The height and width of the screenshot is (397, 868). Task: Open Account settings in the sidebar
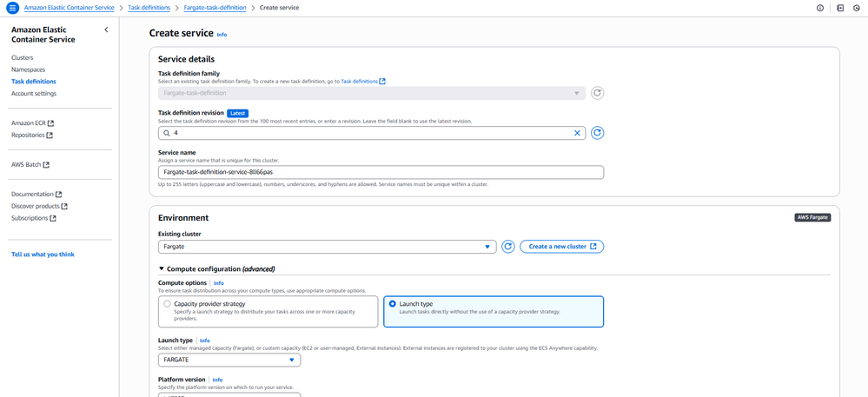(34, 94)
